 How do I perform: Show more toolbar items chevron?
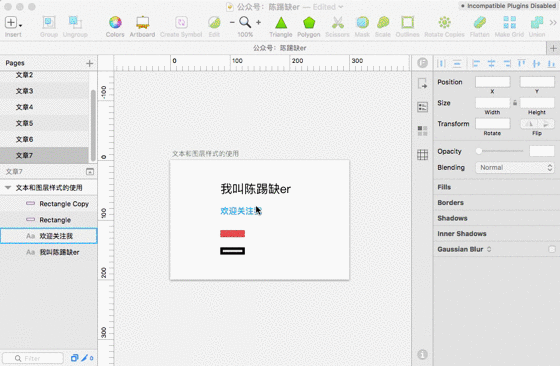coord(553,23)
